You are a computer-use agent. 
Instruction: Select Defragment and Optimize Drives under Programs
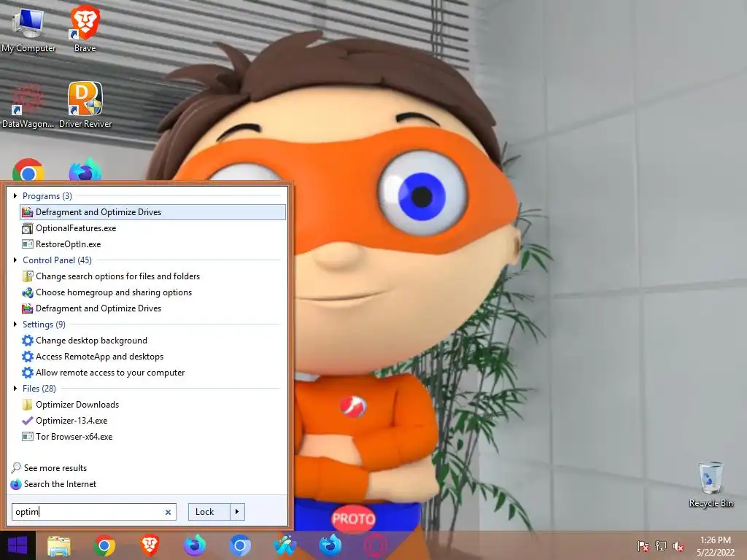tap(152, 212)
